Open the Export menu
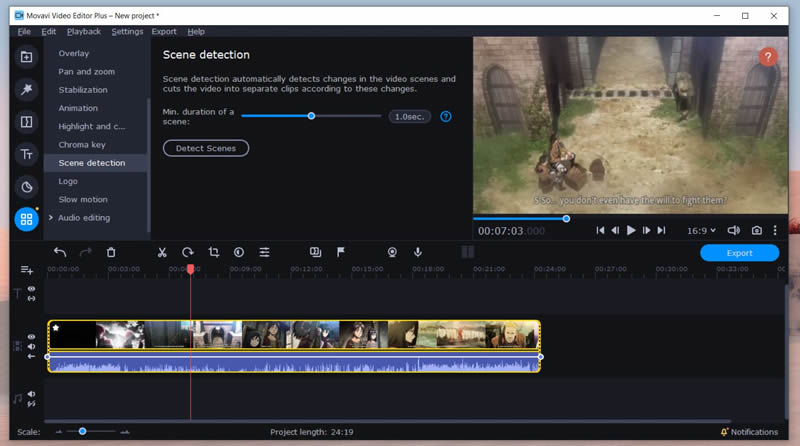This screenshot has width=800, height=446. 164,32
